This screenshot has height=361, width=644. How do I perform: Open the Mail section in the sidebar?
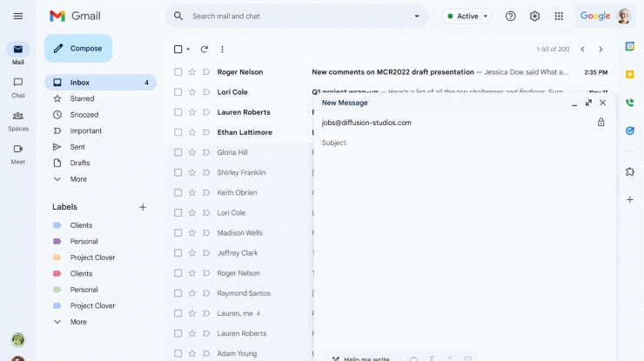[18, 54]
